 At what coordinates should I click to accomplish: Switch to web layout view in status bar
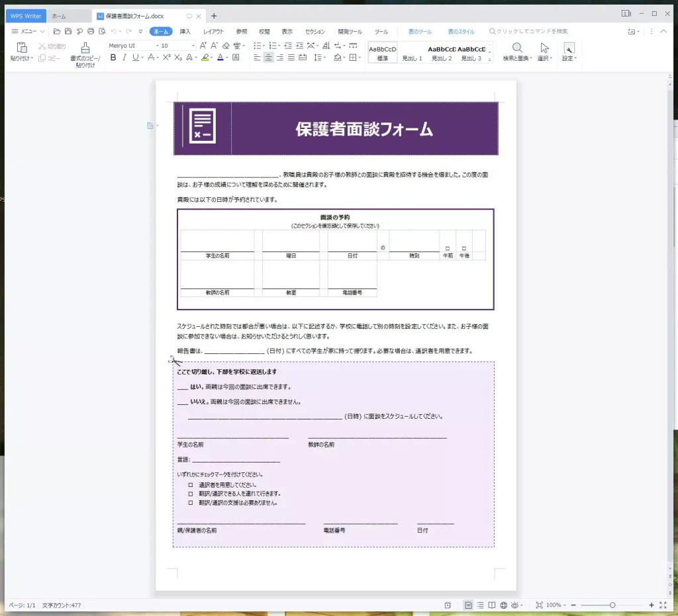click(503, 605)
